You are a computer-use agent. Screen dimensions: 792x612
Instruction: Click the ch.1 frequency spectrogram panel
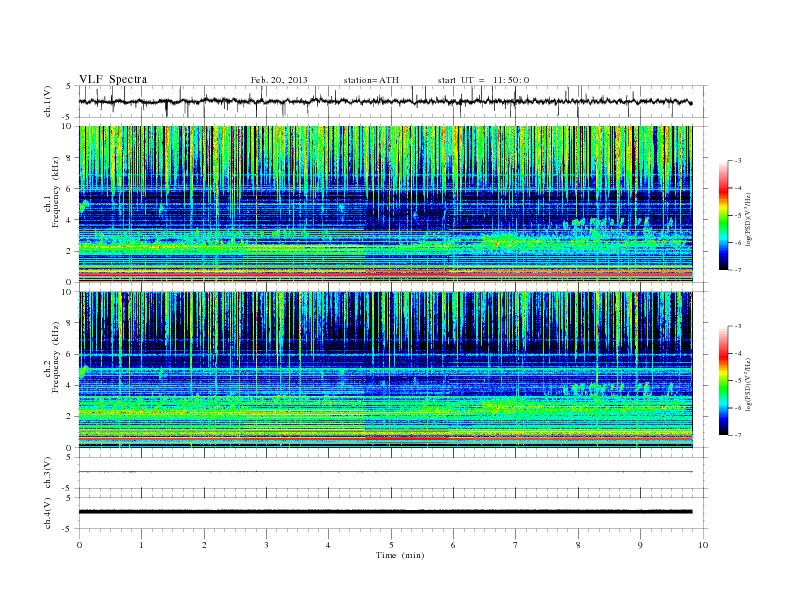(385, 204)
